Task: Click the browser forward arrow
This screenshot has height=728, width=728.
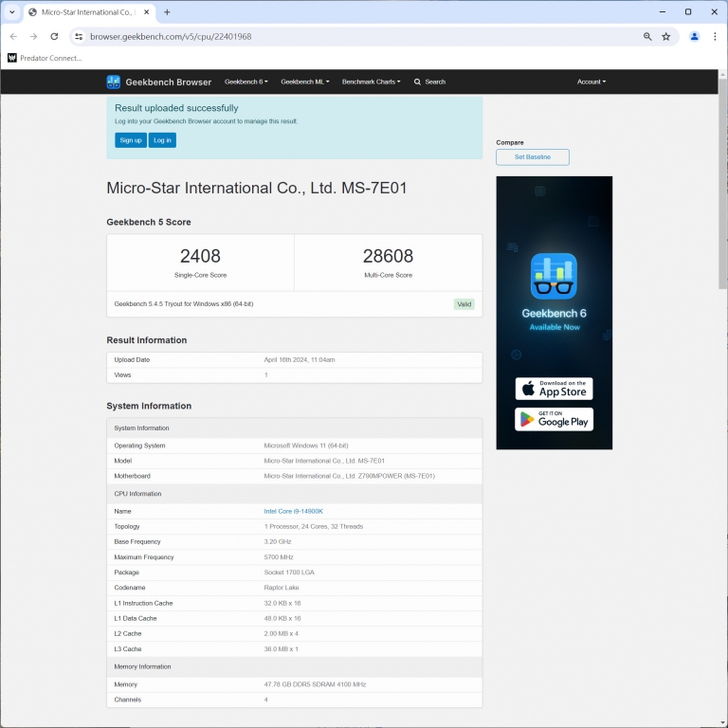Action: click(33, 37)
